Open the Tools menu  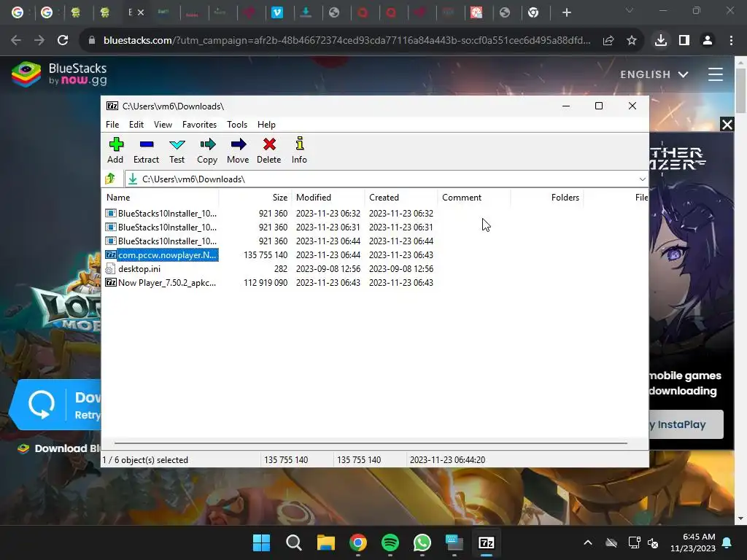(237, 124)
